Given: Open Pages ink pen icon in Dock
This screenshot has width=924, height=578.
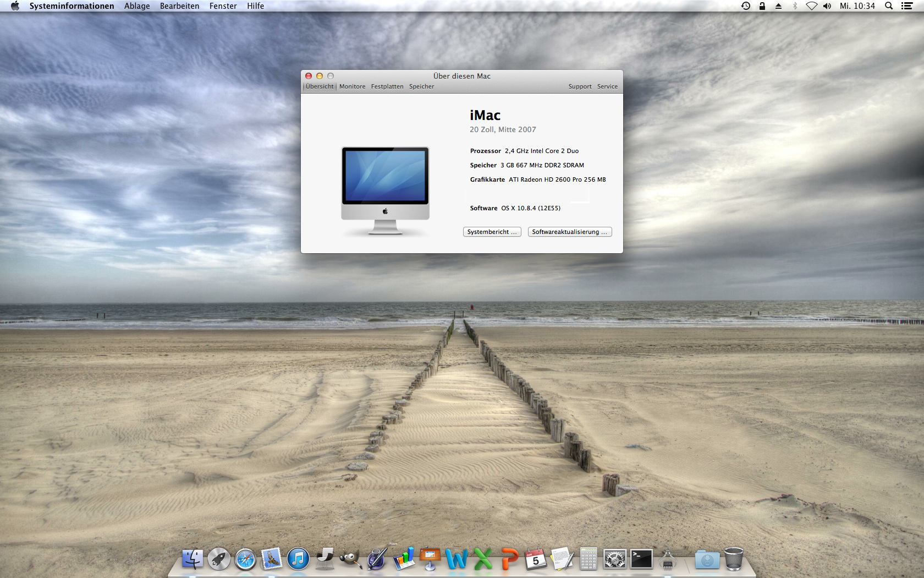Looking at the screenshot, I should [377, 558].
